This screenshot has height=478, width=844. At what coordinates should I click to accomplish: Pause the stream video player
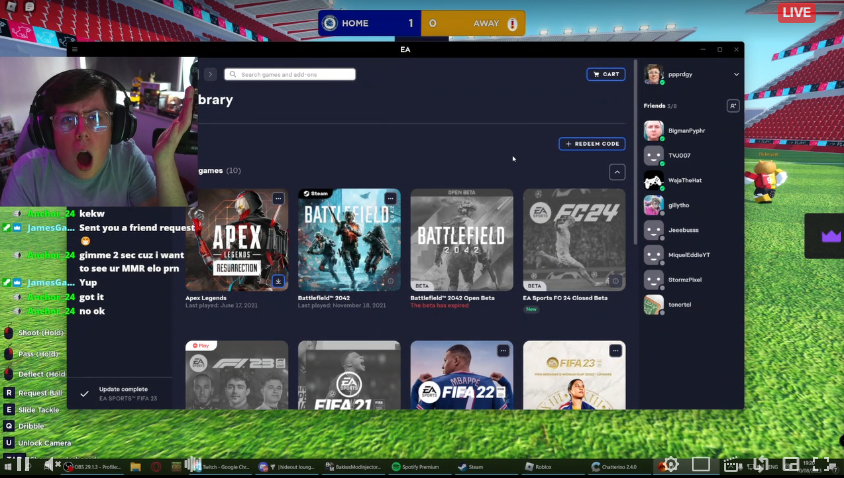(x=22, y=464)
